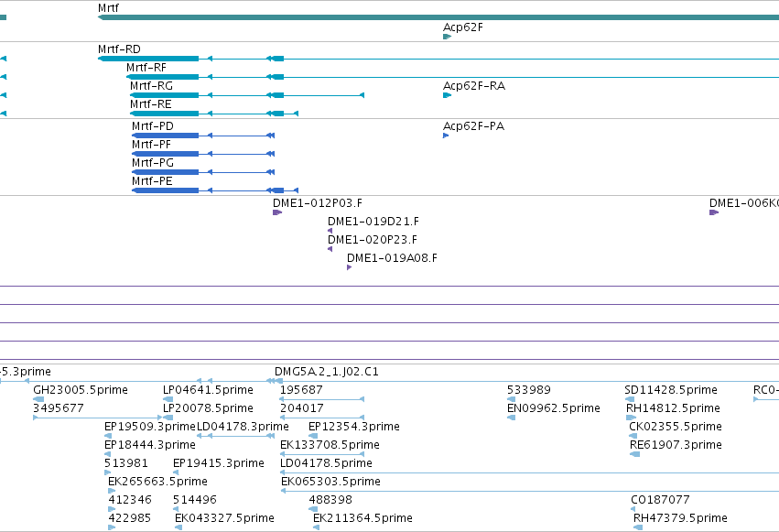
Task: Click the RH14812.5prime EST arrow
Action: 632,418
